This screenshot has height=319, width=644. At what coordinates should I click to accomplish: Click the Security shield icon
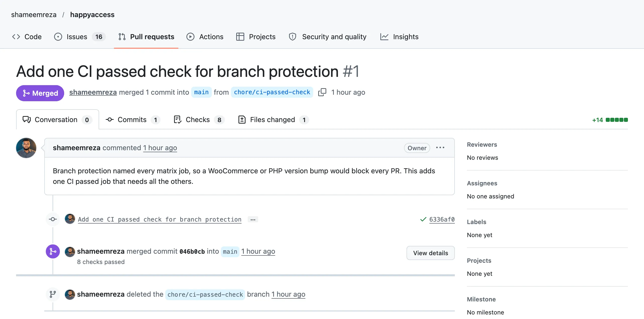(x=293, y=37)
